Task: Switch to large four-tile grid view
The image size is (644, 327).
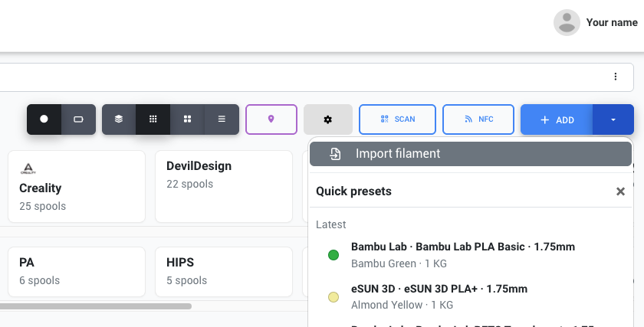Action: tap(187, 119)
